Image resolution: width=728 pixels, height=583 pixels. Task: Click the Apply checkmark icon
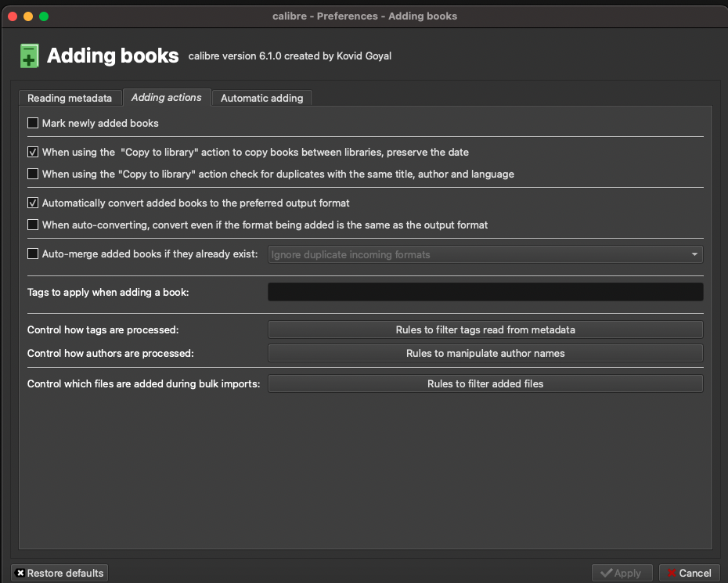tap(607, 573)
